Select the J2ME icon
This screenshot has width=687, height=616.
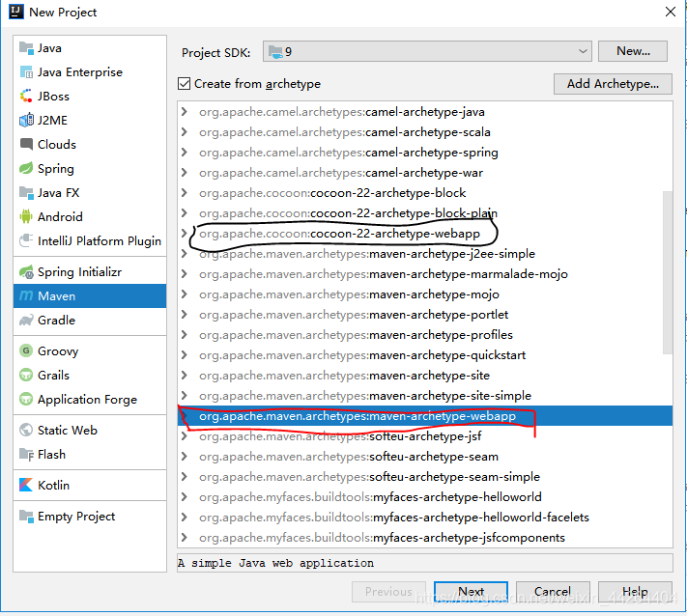click(26, 121)
